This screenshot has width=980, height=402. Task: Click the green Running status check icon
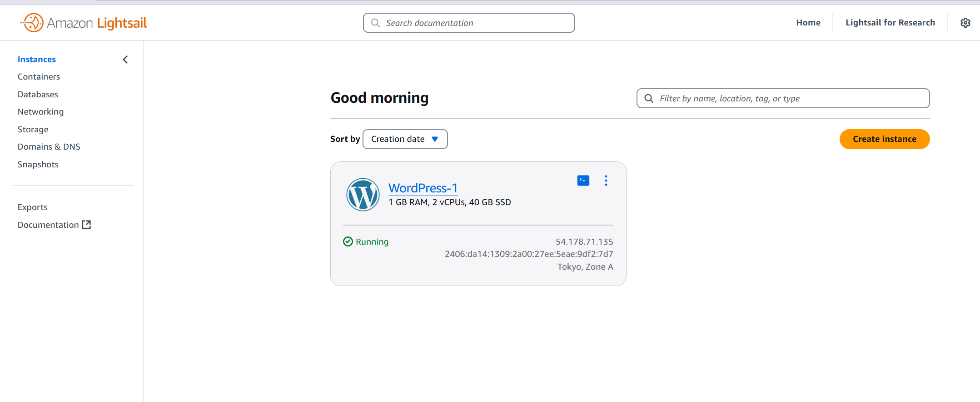(348, 241)
